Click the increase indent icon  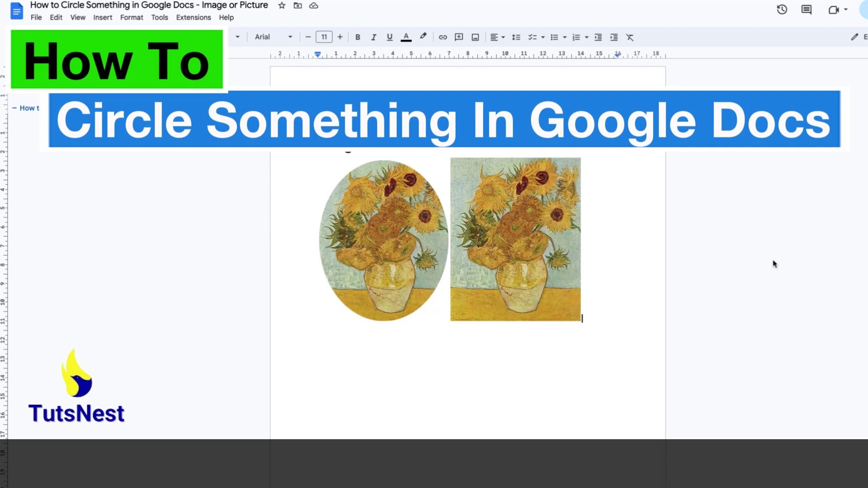point(614,37)
